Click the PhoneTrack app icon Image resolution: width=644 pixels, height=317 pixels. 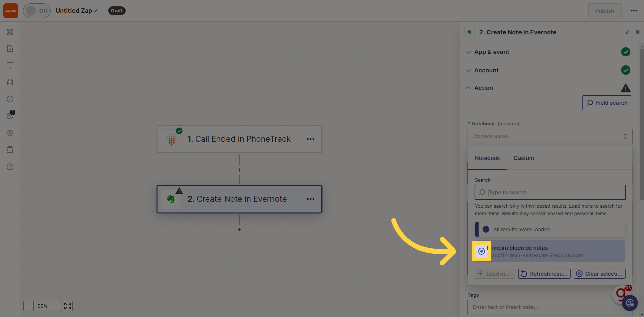coord(171,140)
